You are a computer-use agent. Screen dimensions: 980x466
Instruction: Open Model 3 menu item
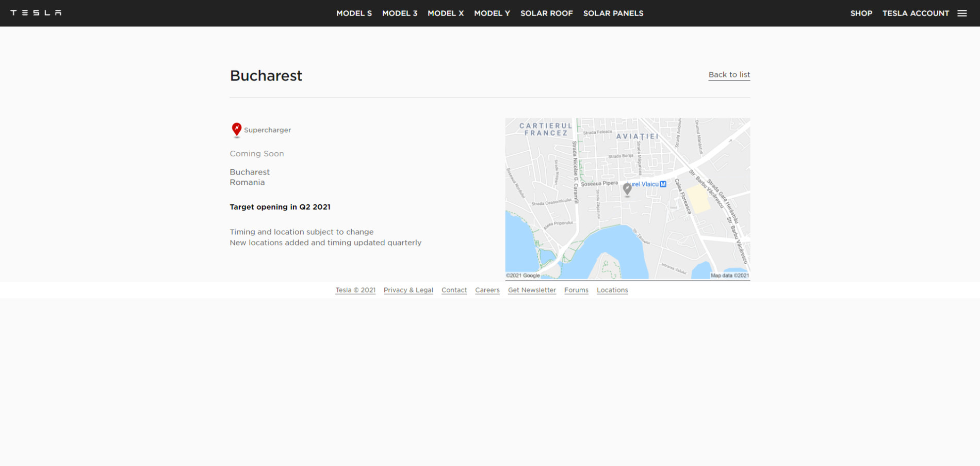pos(400,13)
